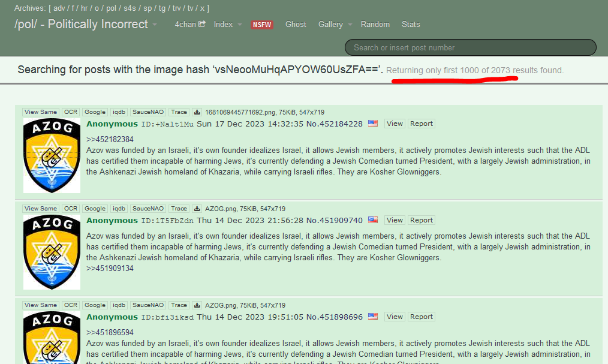
Task: Click post number No.451898696
Action: coord(334,317)
